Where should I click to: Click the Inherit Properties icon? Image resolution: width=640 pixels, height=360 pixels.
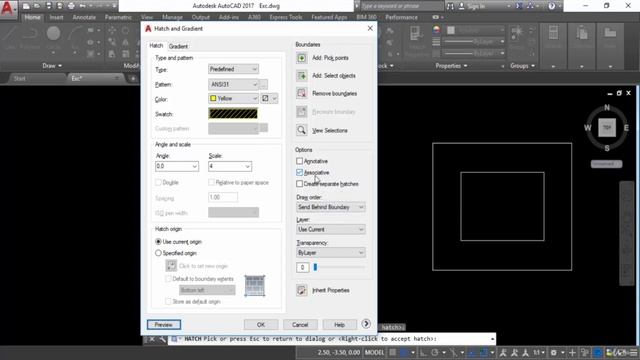point(302,290)
